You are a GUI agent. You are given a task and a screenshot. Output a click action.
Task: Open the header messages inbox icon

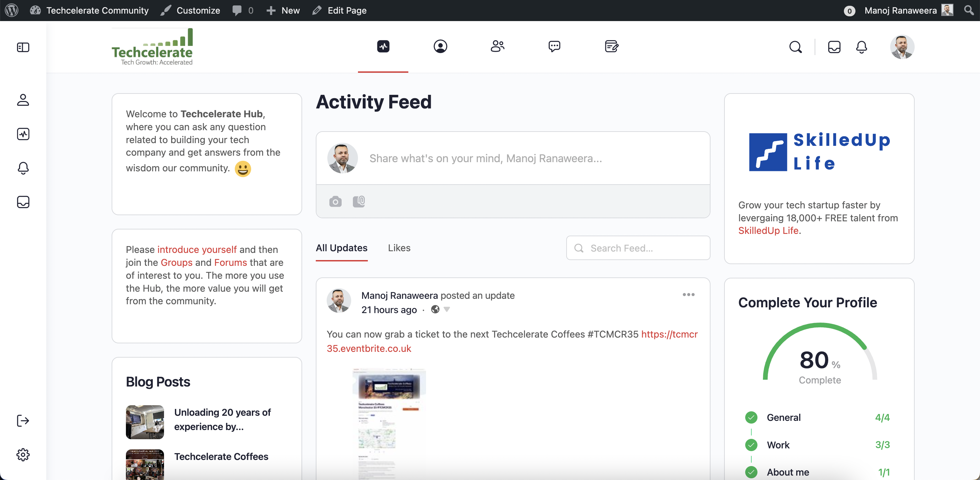(834, 47)
